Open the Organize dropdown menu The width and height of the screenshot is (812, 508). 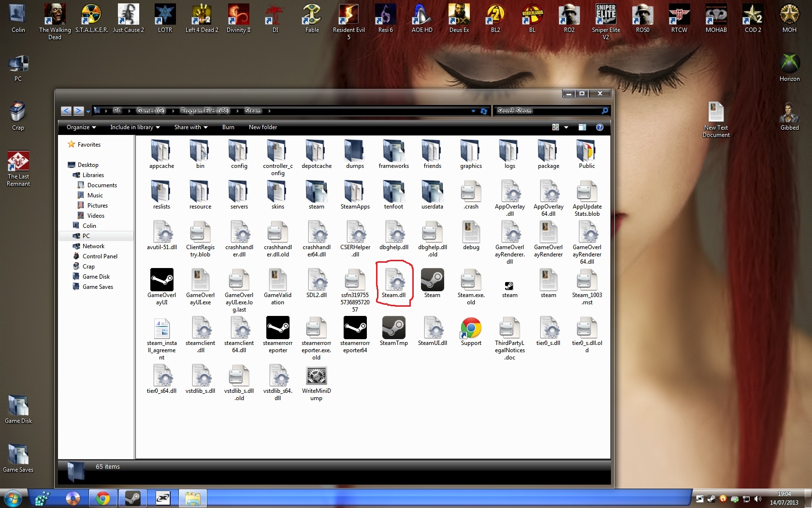[x=81, y=127]
